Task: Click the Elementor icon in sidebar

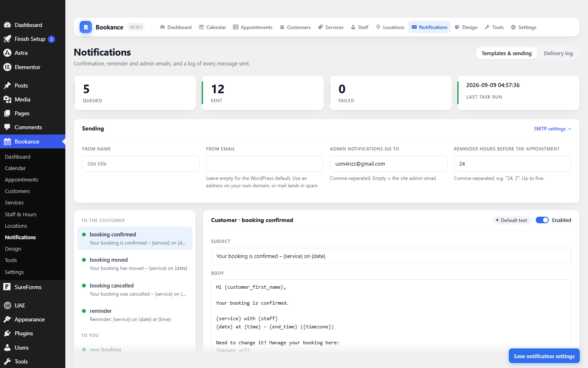Action: tap(7, 67)
